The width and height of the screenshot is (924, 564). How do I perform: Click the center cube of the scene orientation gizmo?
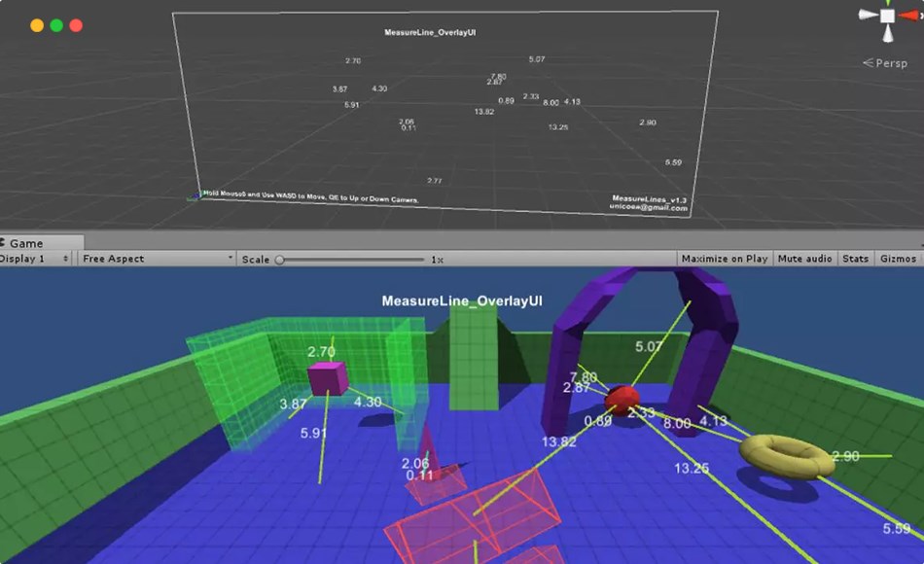[x=887, y=15]
